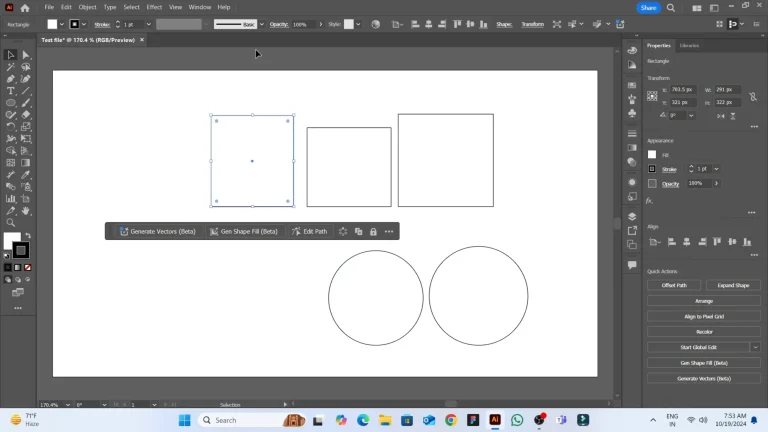768x432 pixels.
Task: Click the Share button
Action: coord(648,8)
